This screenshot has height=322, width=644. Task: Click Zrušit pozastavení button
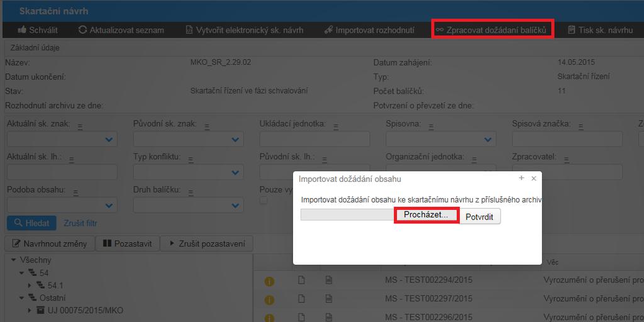(206, 243)
